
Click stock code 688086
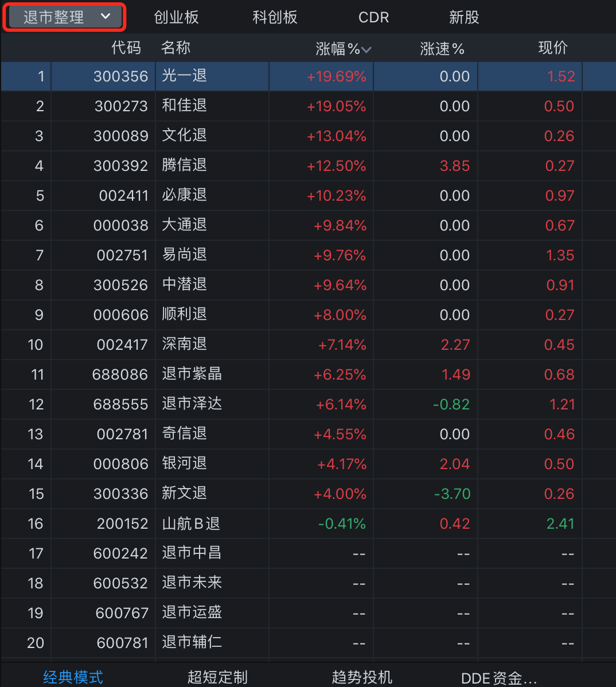coord(120,374)
